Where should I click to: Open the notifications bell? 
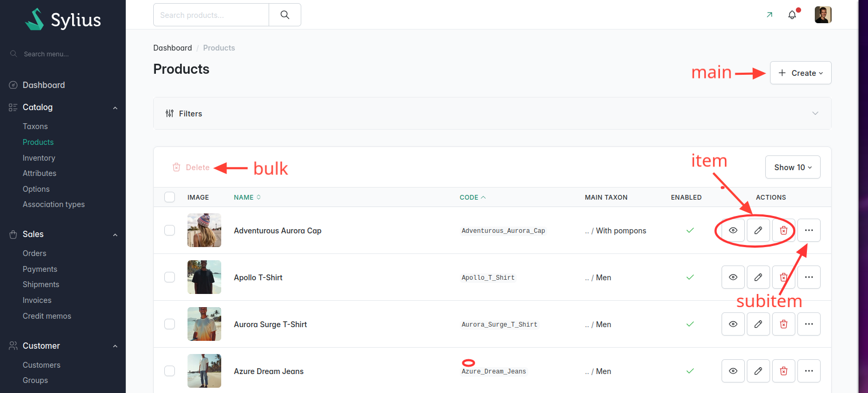pos(792,15)
